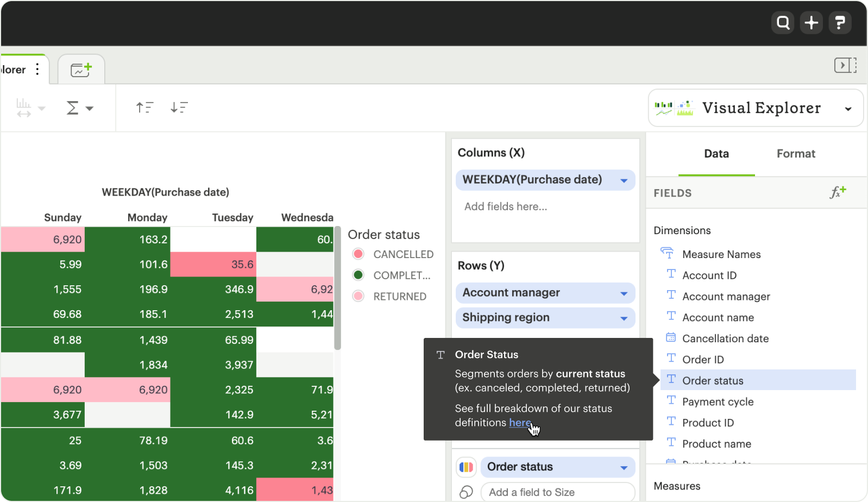Screen dimensions: 868x502
Task: Sort ascending using toolbar icon
Action: coord(144,108)
